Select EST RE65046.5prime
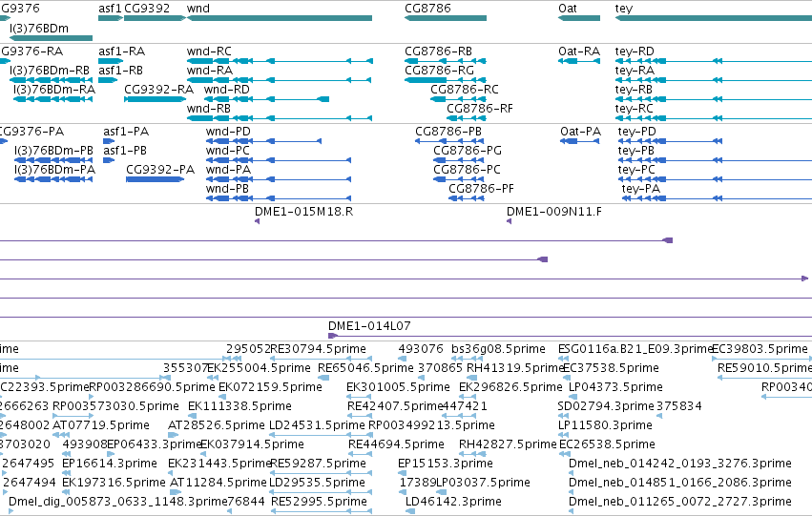Screen dimensions: 812x516 coord(365,368)
